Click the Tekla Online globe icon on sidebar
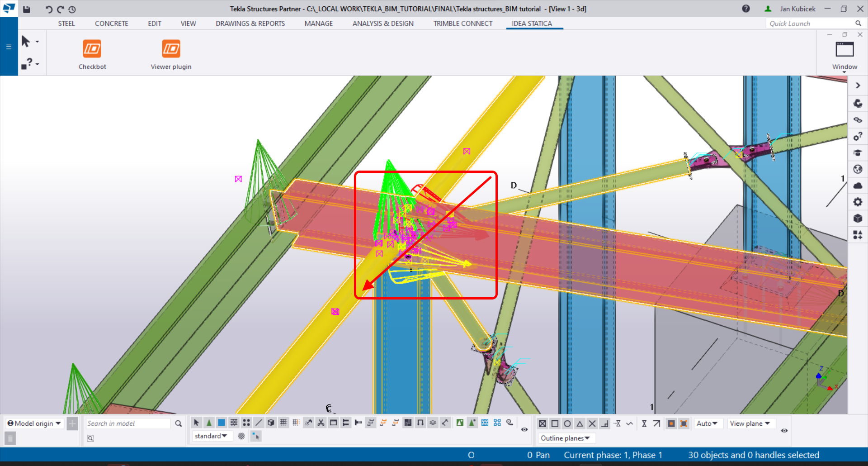 click(858, 169)
